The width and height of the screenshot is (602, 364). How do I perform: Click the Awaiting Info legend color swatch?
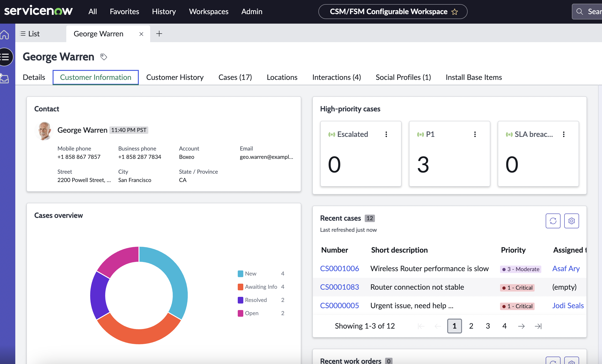pyautogui.click(x=241, y=287)
